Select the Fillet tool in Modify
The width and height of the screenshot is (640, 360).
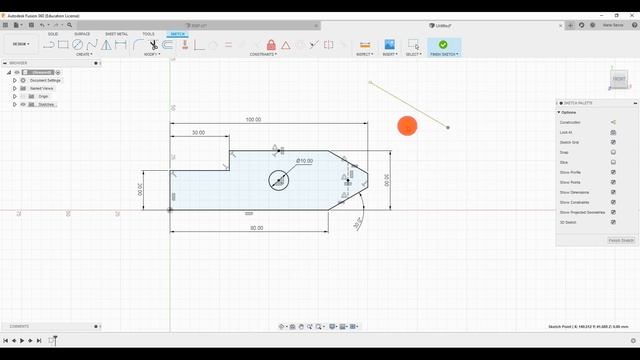tap(139, 44)
